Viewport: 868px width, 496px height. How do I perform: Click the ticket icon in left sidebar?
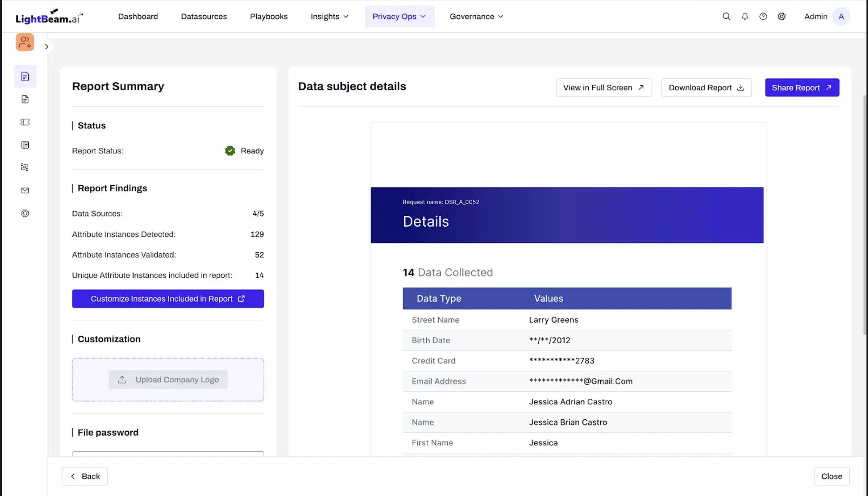pyautogui.click(x=25, y=122)
